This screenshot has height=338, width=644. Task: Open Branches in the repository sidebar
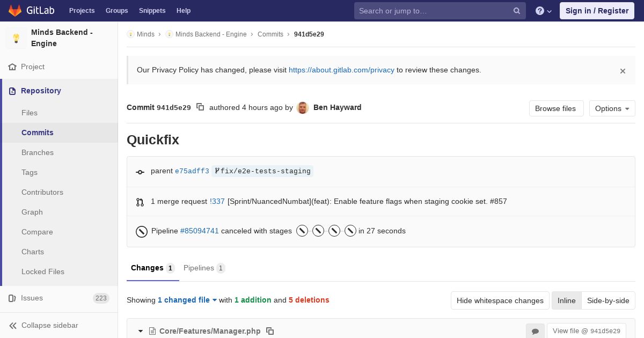click(x=38, y=152)
